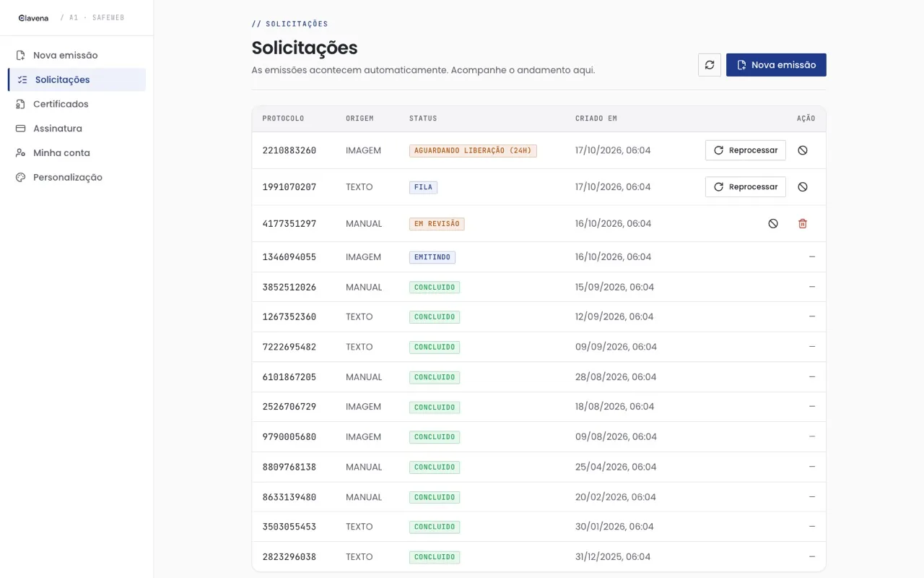Select protocol number 2823296038

pyautogui.click(x=289, y=557)
